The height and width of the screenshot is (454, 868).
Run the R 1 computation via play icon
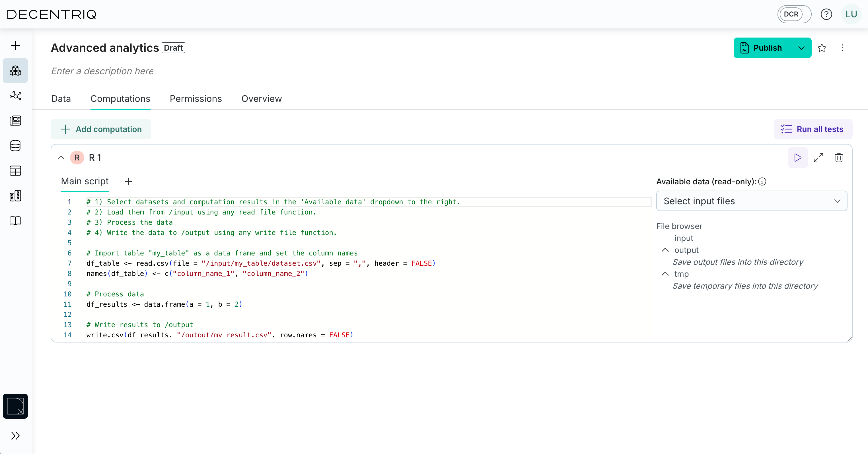[x=797, y=157]
